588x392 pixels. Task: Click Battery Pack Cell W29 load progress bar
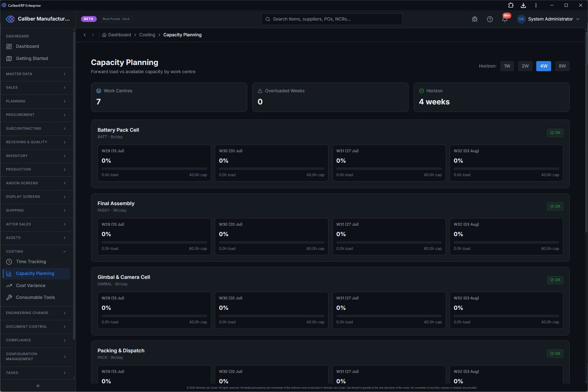click(154, 169)
